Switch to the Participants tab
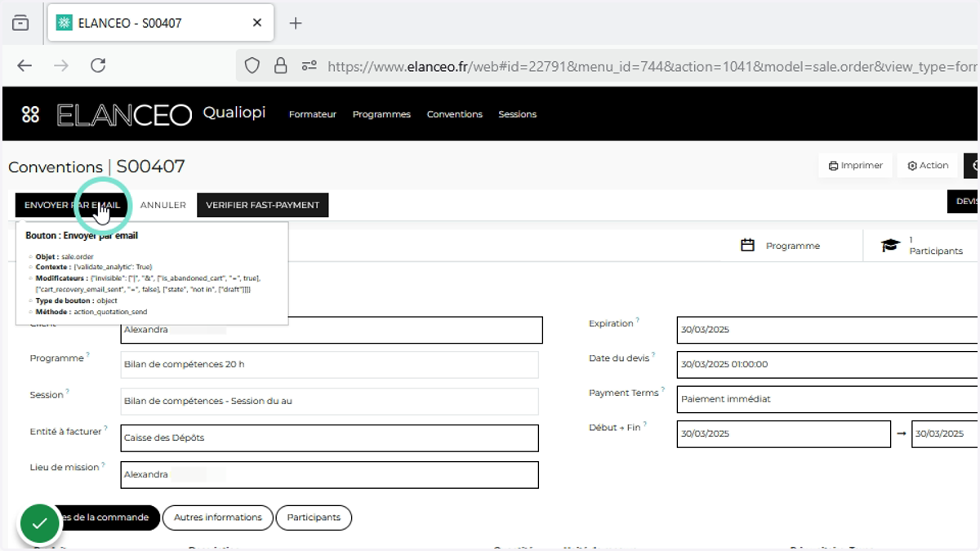980x551 pixels. 314,518
